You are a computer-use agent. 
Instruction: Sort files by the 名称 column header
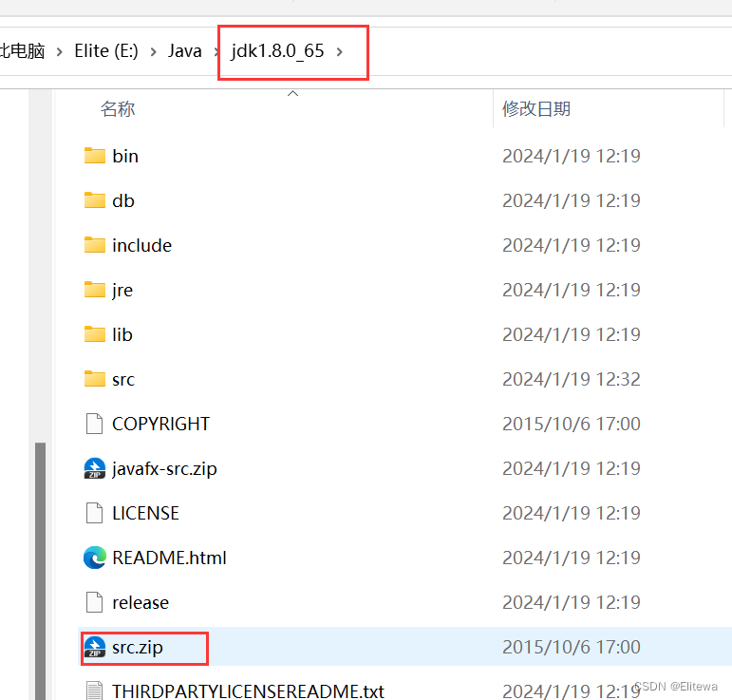point(118,109)
